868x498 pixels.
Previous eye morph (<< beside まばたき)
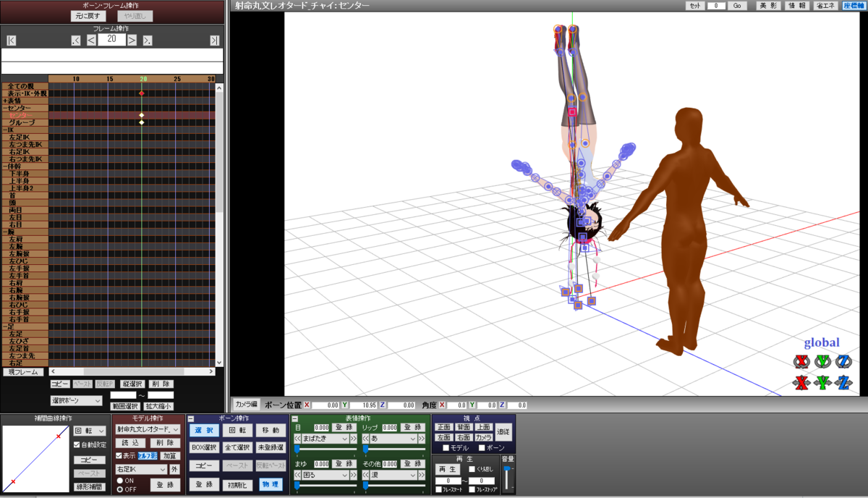[x=297, y=439]
